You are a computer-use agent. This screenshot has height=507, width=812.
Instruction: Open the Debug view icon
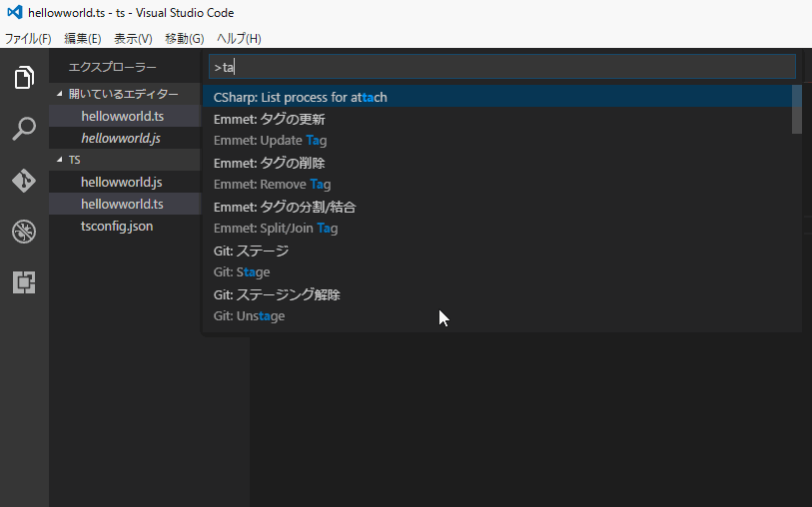click(24, 232)
